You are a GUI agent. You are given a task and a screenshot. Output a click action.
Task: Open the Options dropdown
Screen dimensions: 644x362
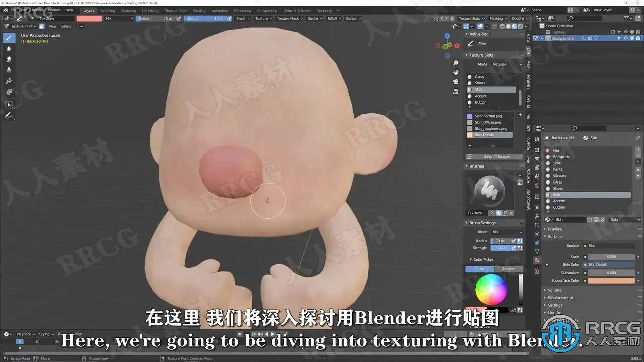click(520, 19)
